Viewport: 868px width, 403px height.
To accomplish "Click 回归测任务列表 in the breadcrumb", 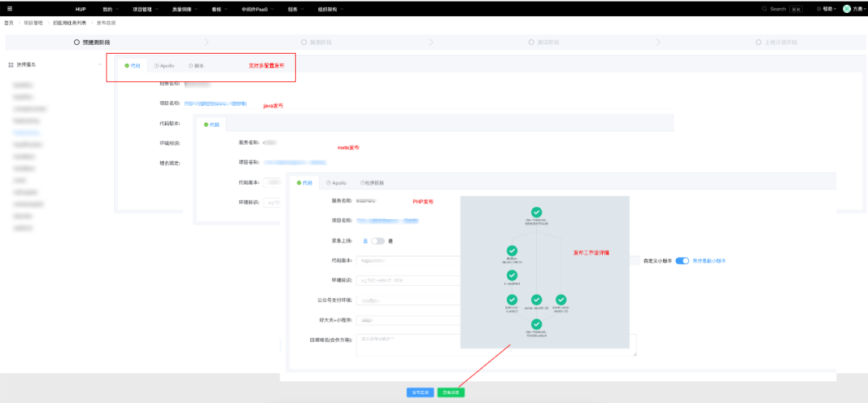I will [x=69, y=23].
